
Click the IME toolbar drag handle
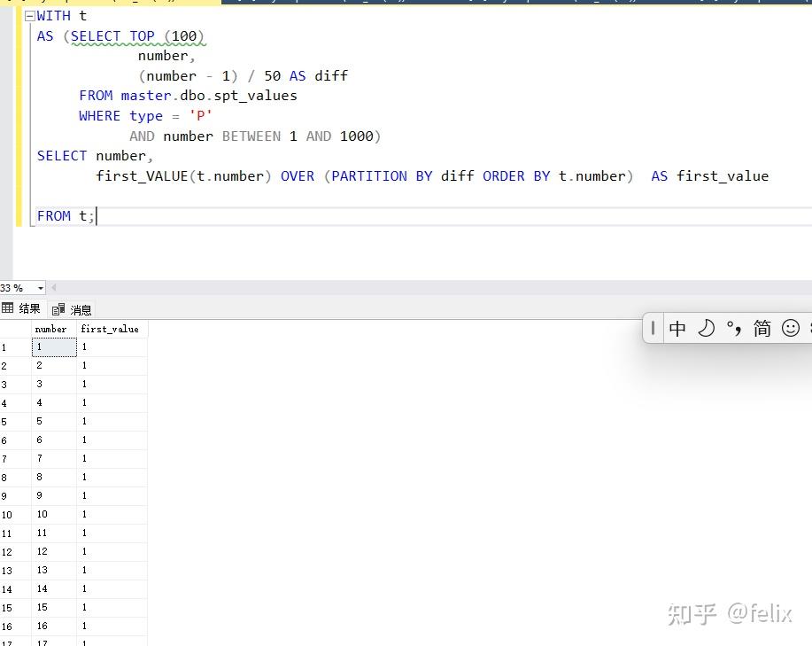click(653, 328)
